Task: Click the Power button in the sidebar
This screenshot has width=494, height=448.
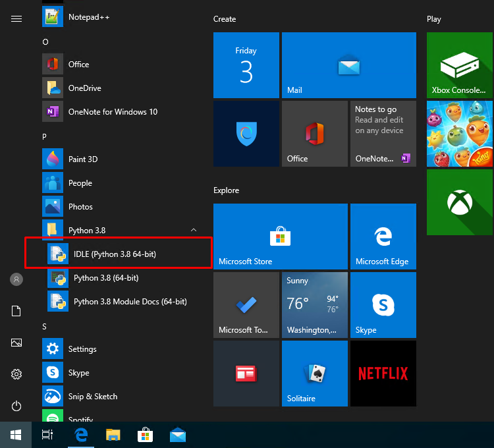Action: (x=16, y=406)
